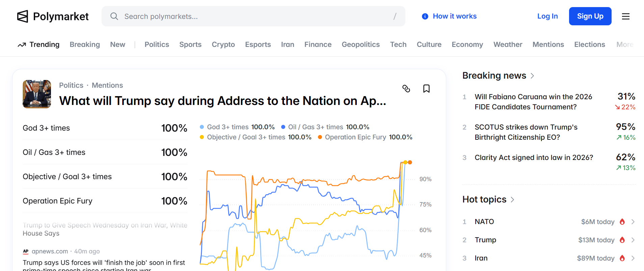The width and height of the screenshot is (644, 271).
Task: Click the God 3+ times legend dot
Action: pos(202,127)
